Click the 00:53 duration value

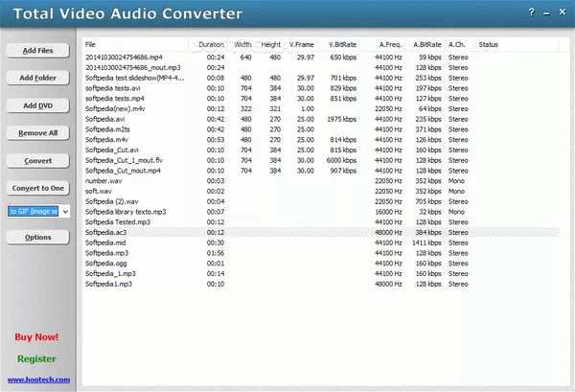click(216, 140)
